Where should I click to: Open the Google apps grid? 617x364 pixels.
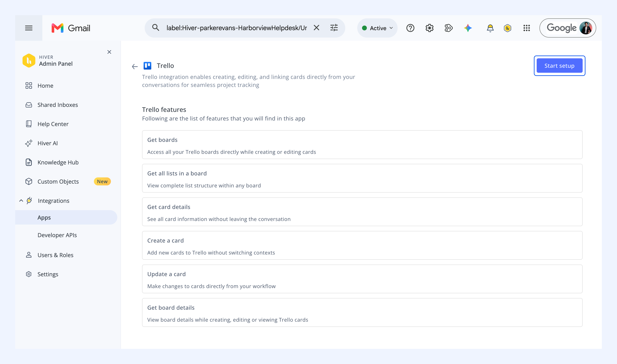pyautogui.click(x=526, y=28)
